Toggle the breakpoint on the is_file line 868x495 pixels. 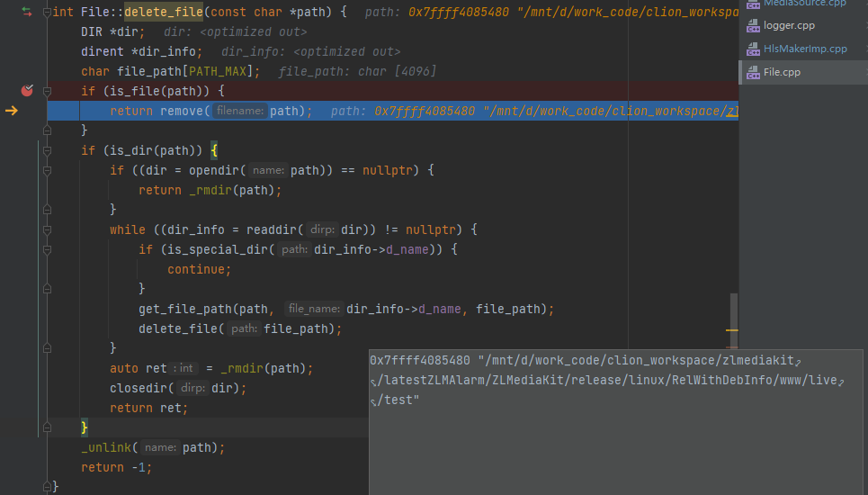tap(27, 90)
